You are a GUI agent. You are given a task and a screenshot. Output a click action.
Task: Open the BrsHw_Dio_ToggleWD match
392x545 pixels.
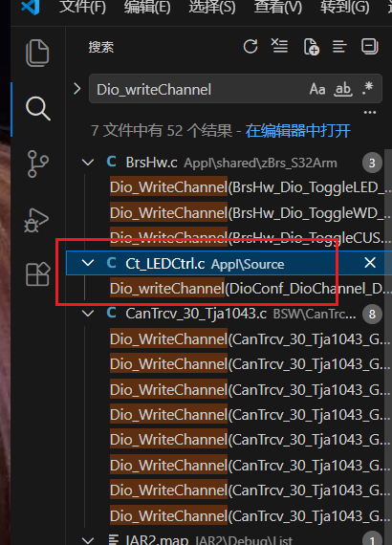coord(250,212)
